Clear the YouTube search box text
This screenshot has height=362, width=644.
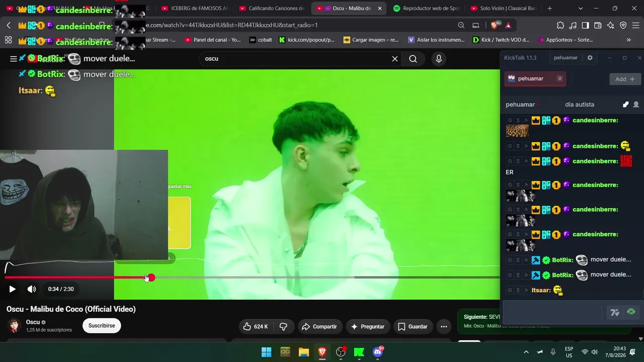395,59
